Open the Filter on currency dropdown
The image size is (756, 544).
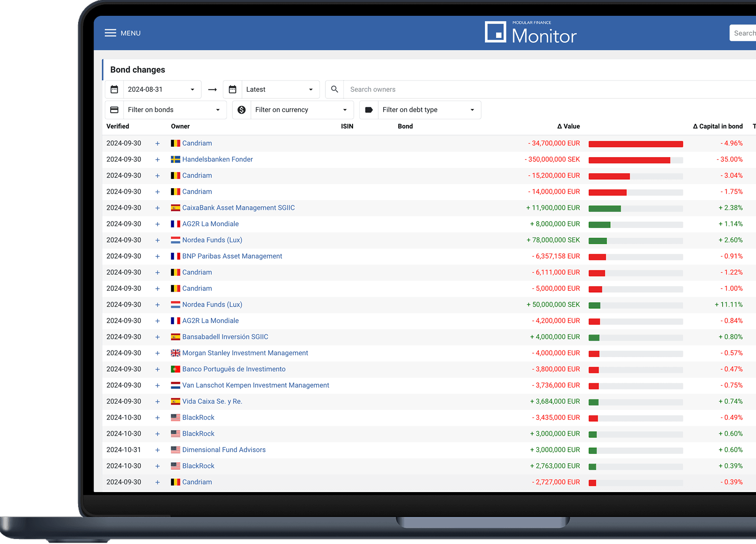pos(302,110)
